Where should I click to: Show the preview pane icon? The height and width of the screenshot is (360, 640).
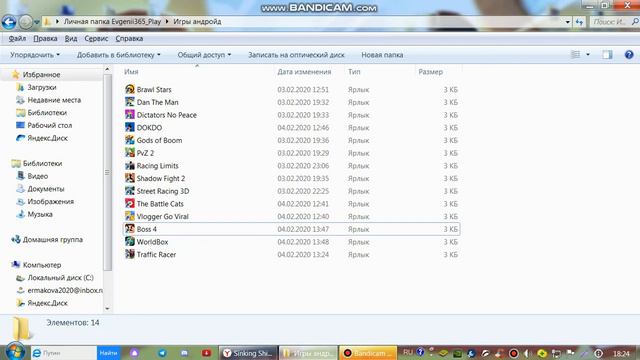click(607, 55)
